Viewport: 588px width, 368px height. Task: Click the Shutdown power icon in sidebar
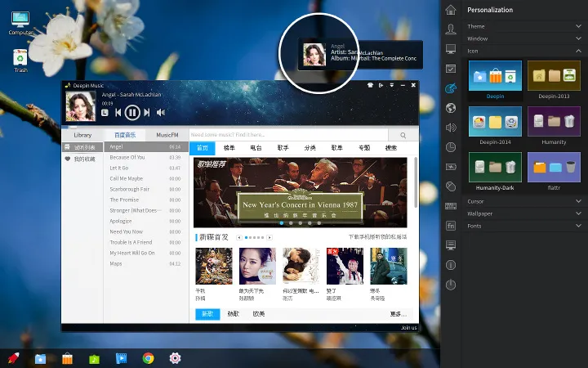point(451,285)
